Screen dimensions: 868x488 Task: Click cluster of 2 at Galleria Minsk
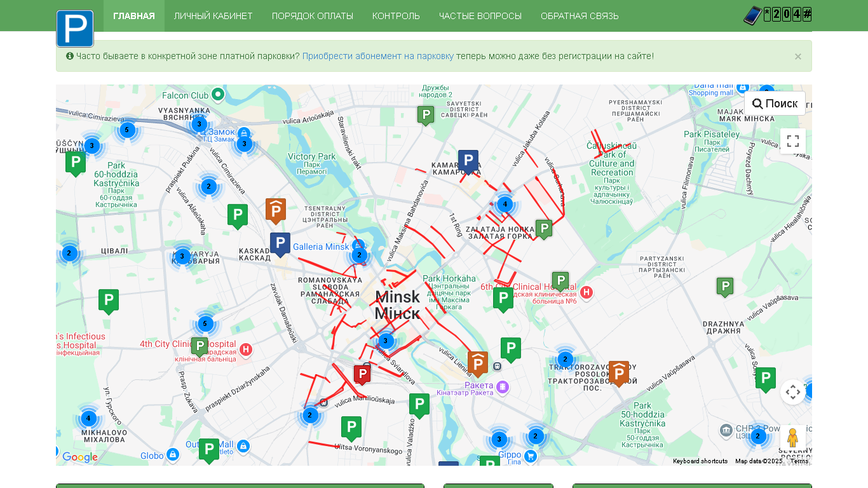tap(359, 255)
